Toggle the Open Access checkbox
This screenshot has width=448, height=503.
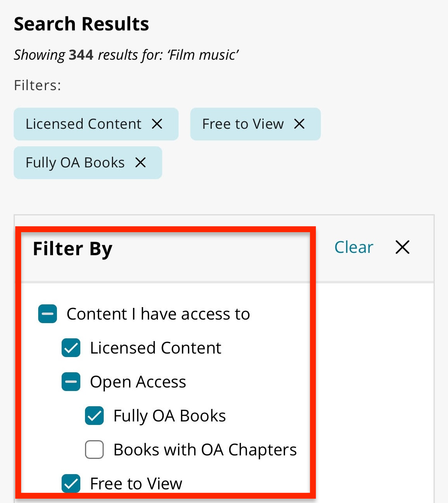point(71,382)
